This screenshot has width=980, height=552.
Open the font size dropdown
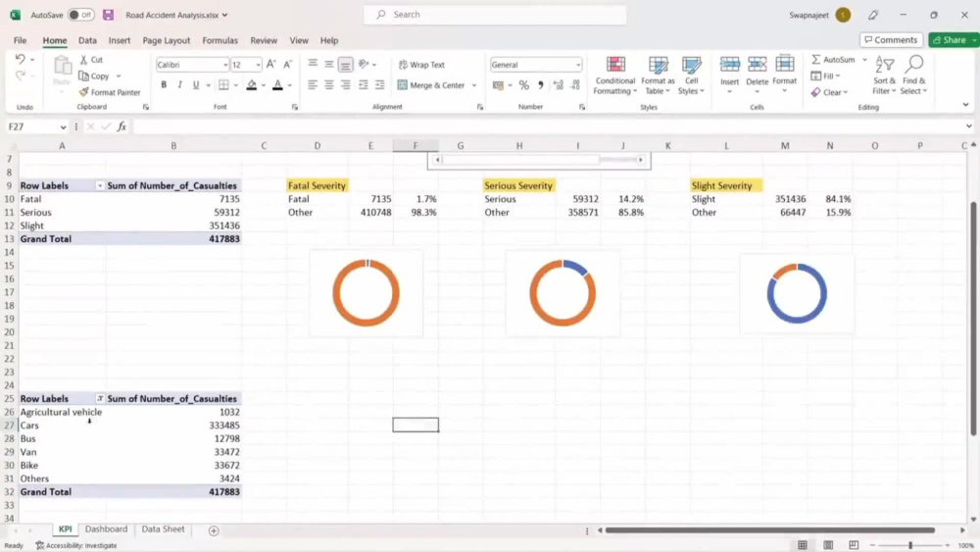pos(258,65)
